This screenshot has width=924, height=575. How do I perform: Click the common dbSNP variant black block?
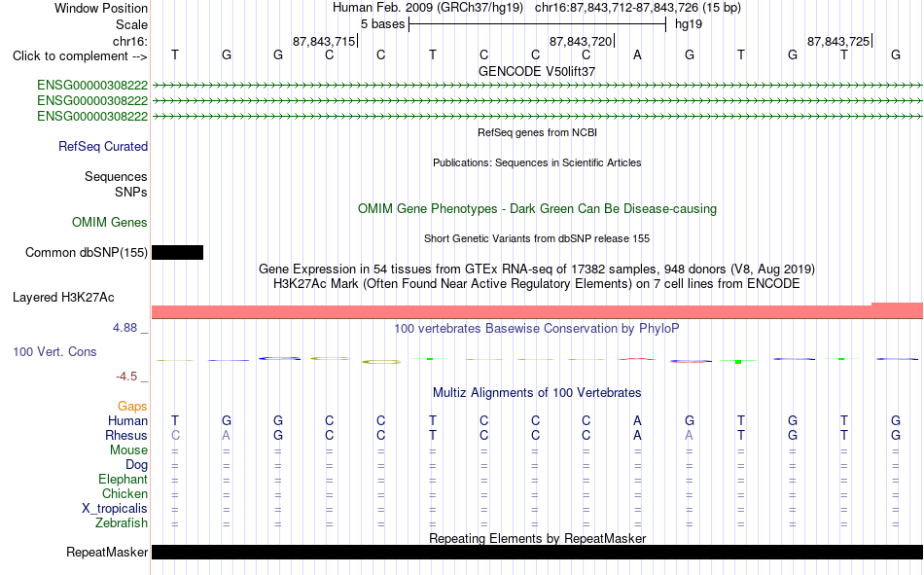point(177,252)
